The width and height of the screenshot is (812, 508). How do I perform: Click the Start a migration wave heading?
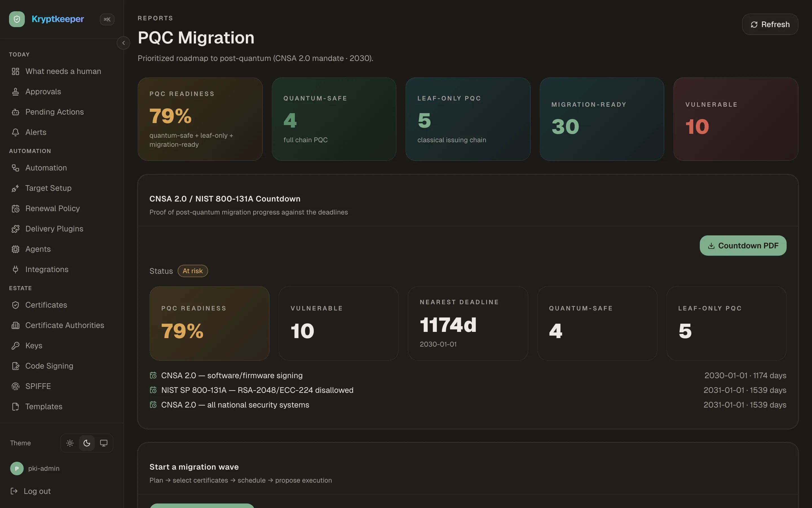click(x=194, y=467)
